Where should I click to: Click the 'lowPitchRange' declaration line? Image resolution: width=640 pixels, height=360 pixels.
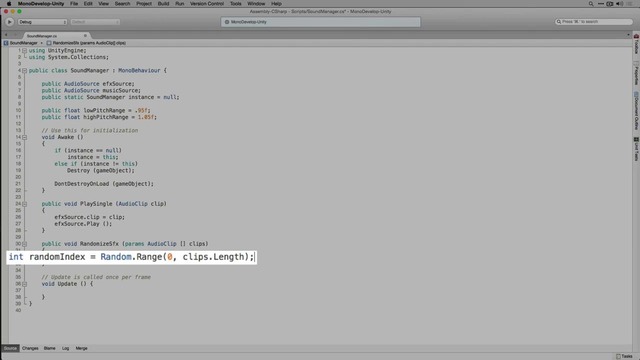tap(96, 111)
